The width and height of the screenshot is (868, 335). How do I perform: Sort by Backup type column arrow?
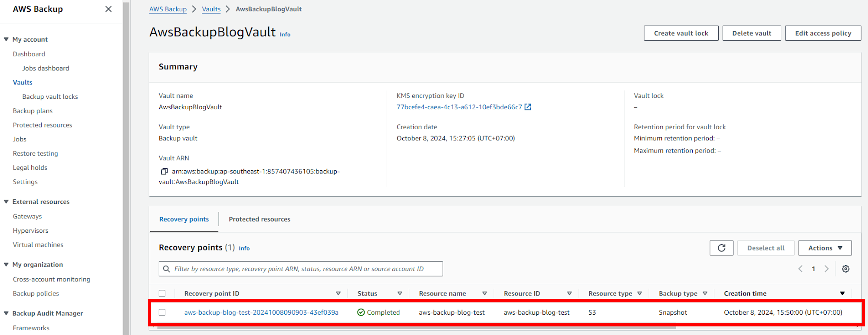705,293
